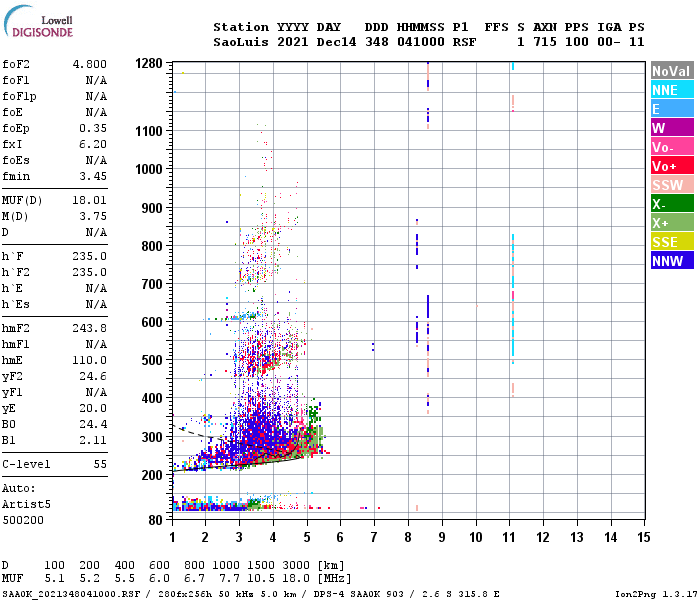Image resolution: width=700 pixels, height=600 pixels.
Task: Click the RSF program value in header
Action: tap(464, 42)
